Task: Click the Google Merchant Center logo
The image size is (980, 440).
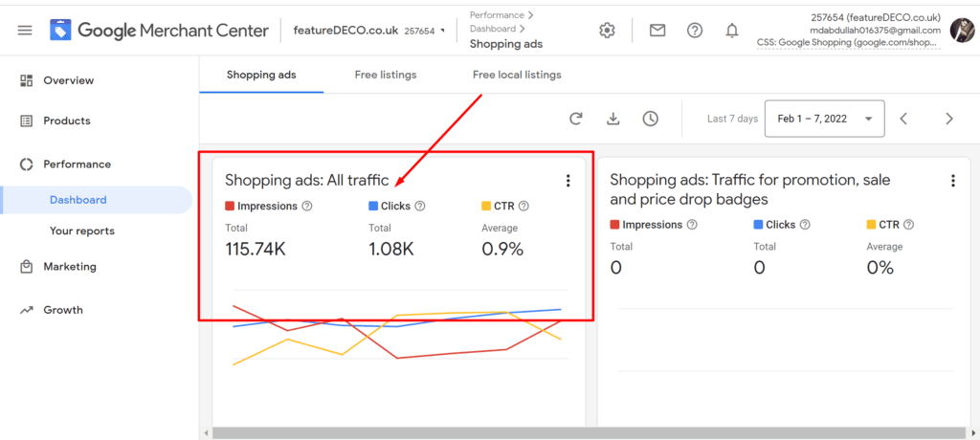Action: point(160,30)
